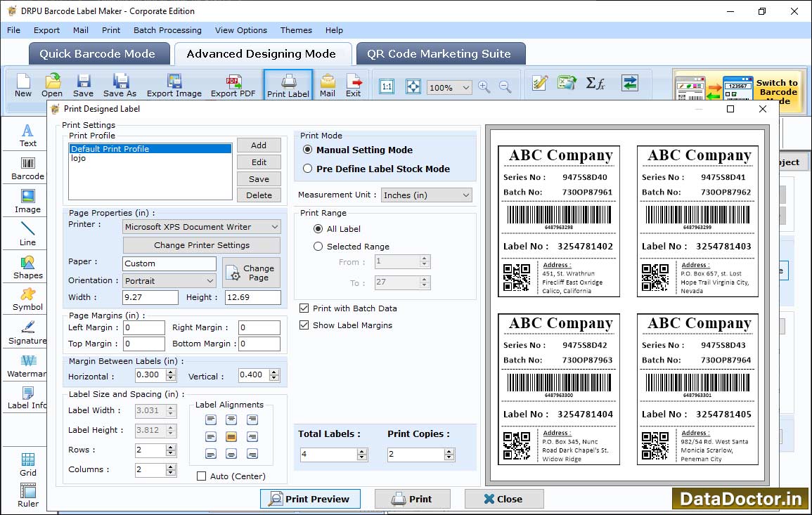Switch to Quick Barcode Mode tab
This screenshot has height=515, width=812.
point(99,54)
